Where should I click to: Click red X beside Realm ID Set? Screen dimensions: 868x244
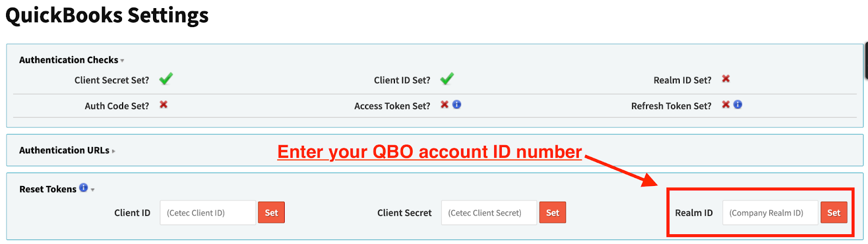pos(726,79)
